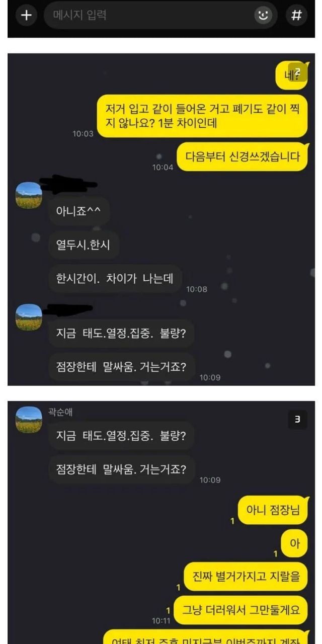Tap the number 3 badge
The width and height of the screenshot is (322, 644).
297,420
